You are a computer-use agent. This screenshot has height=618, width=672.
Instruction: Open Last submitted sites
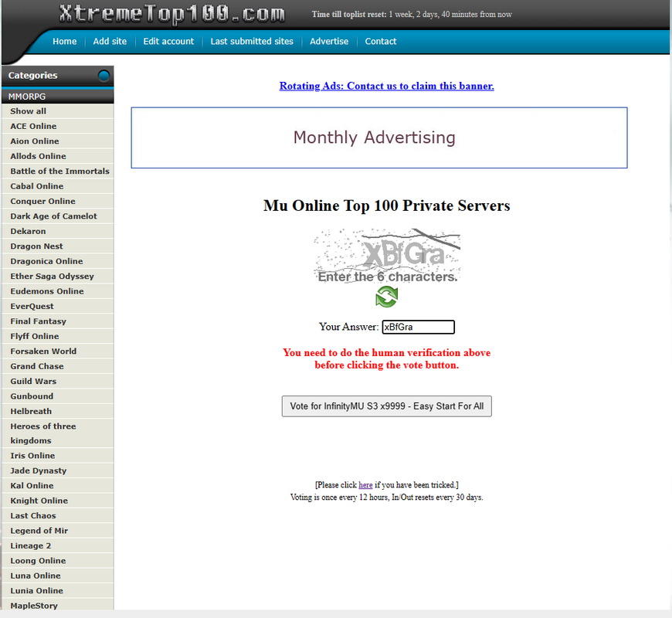252,42
